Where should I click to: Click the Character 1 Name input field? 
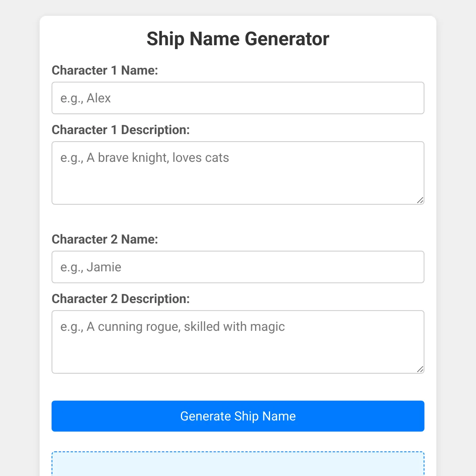(238, 98)
